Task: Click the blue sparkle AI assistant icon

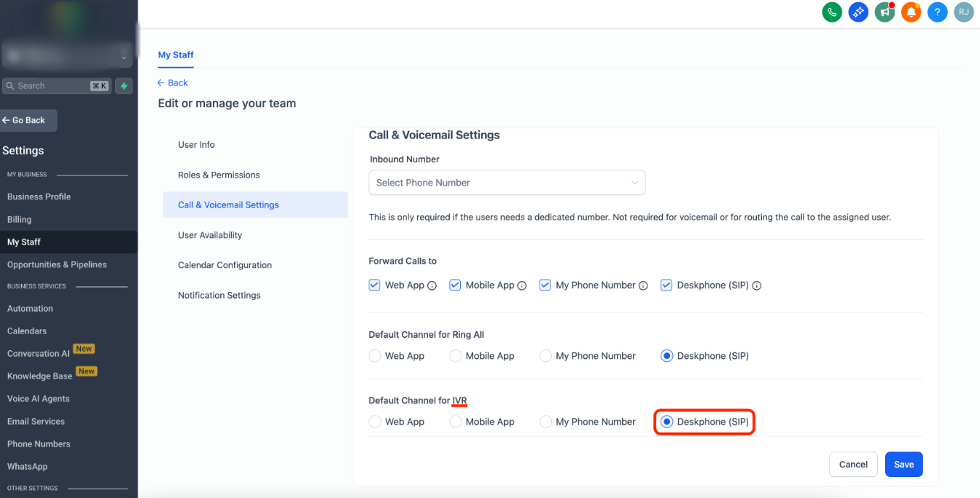Action: 858,12
